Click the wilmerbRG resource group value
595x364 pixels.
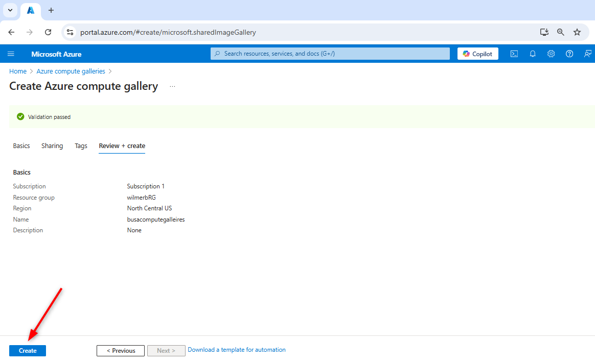[x=141, y=198]
